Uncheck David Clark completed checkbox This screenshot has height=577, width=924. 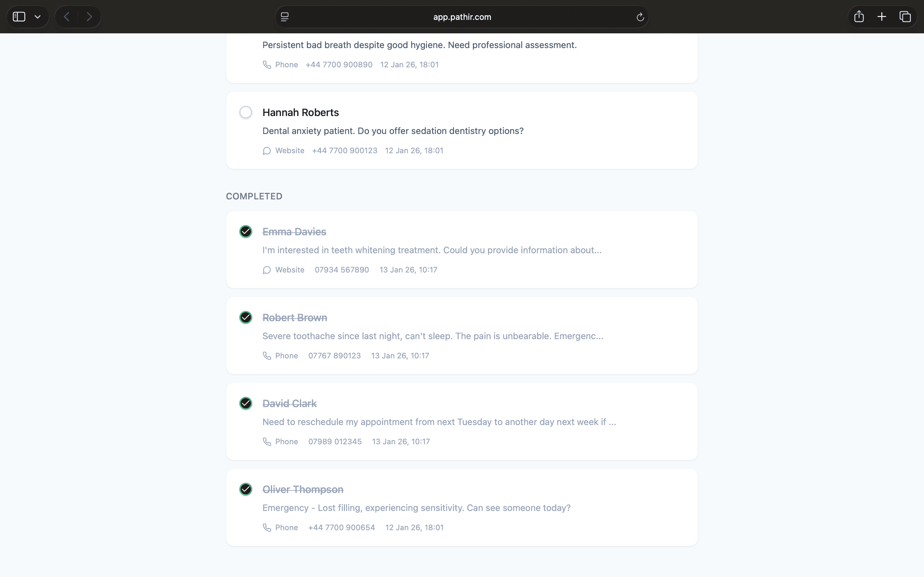(245, 403)
